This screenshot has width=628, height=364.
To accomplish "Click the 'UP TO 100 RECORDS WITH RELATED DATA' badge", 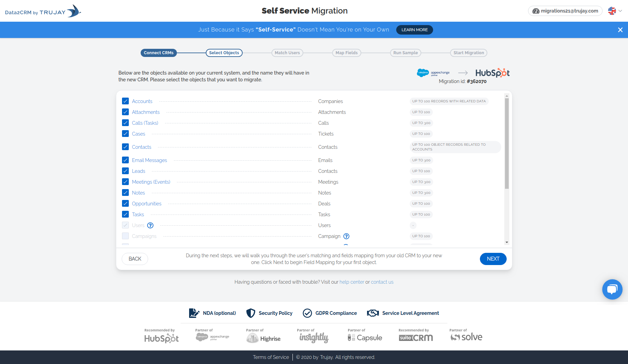I will (x=449, y=101).
